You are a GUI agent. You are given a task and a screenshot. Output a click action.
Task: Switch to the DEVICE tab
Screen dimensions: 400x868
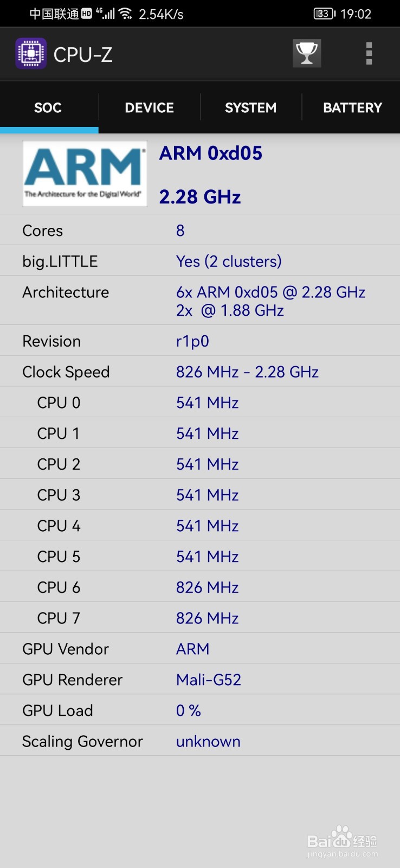click(149, 108)
